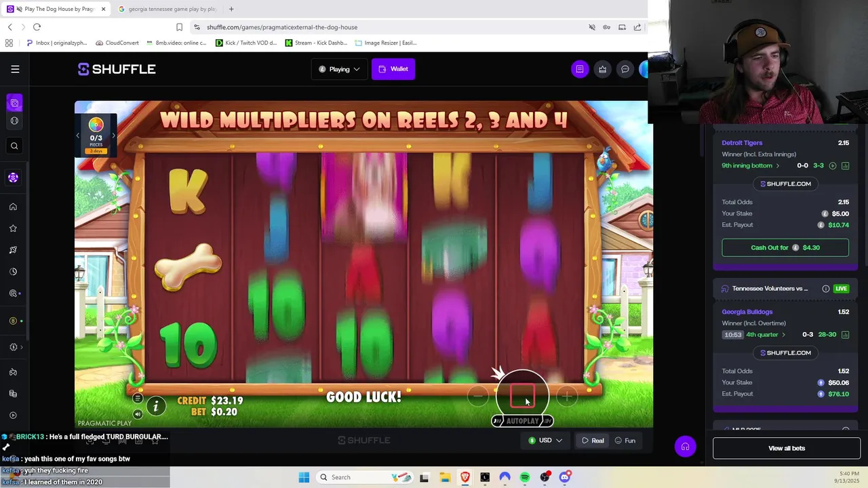Screen dimensions: 868x488
Task: Increase bet with plus button
Action: (x=566, y=396)
